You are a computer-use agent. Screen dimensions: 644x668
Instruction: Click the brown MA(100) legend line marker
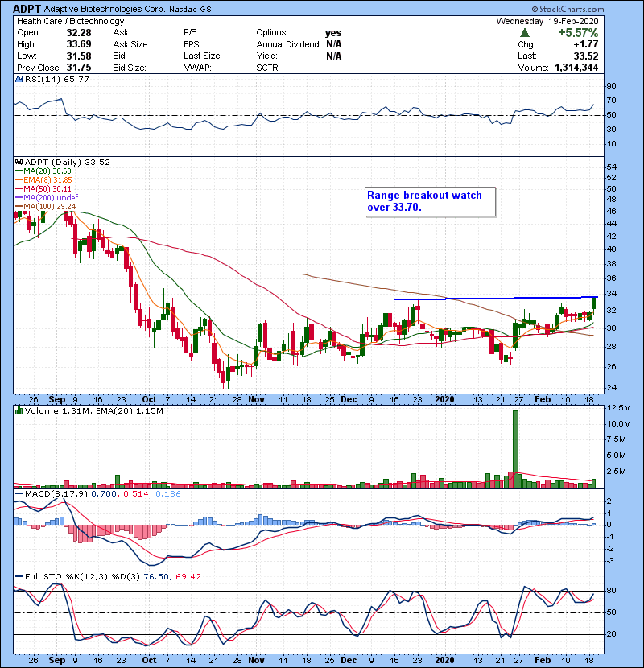click(x=19, y=207)
